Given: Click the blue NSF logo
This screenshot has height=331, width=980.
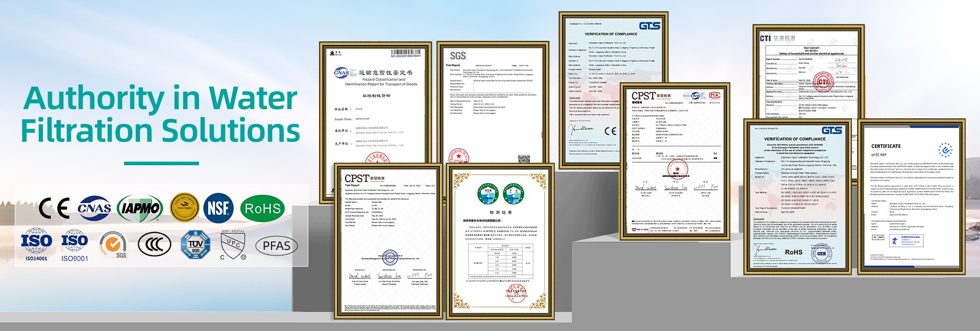Looking at the screenshot, I should pyautogui.click(x=219, y=208).
